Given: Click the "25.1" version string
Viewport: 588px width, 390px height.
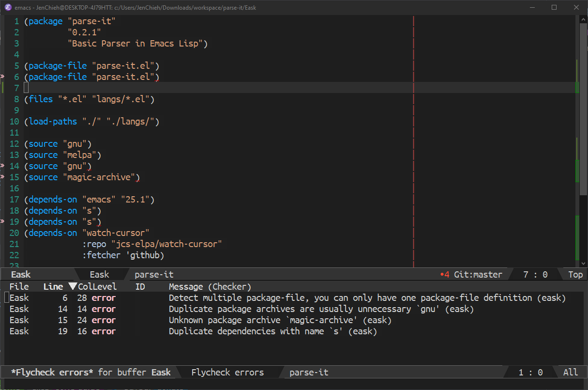Looking at the screenshot, I should [136, 200].
